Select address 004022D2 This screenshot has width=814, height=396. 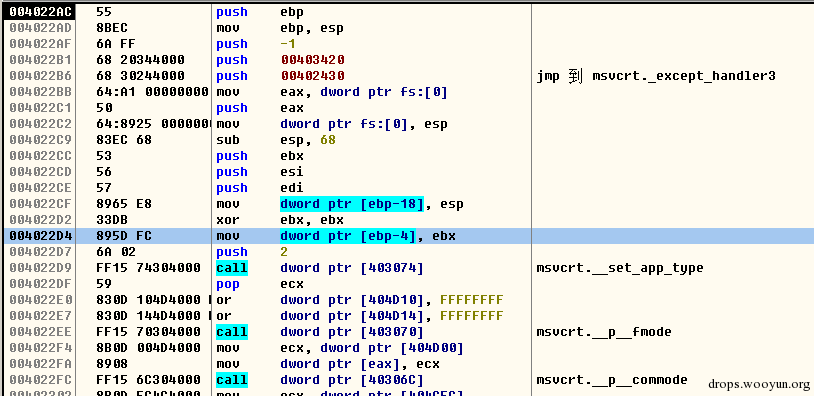coord(40,220)
